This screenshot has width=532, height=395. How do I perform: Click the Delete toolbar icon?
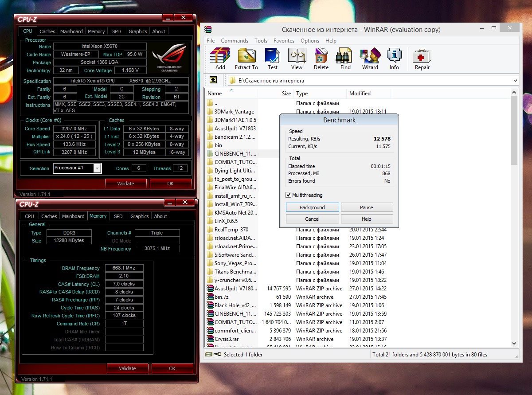tap(321, 59)
